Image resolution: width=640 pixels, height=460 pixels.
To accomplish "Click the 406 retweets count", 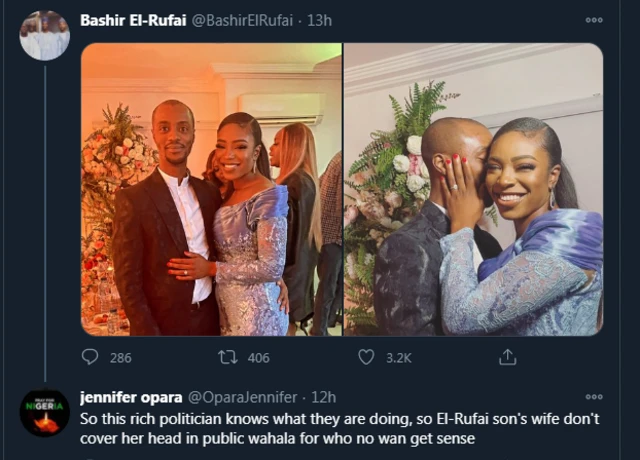I will point(259,357).
